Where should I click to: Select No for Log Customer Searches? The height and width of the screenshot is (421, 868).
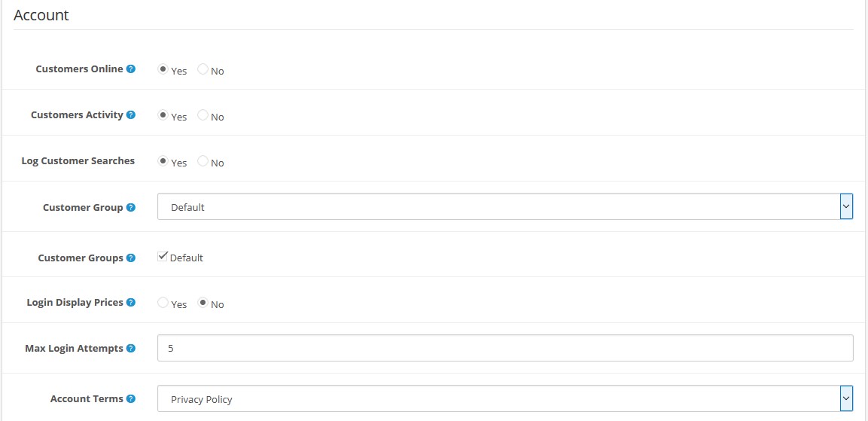pos(203,161)
